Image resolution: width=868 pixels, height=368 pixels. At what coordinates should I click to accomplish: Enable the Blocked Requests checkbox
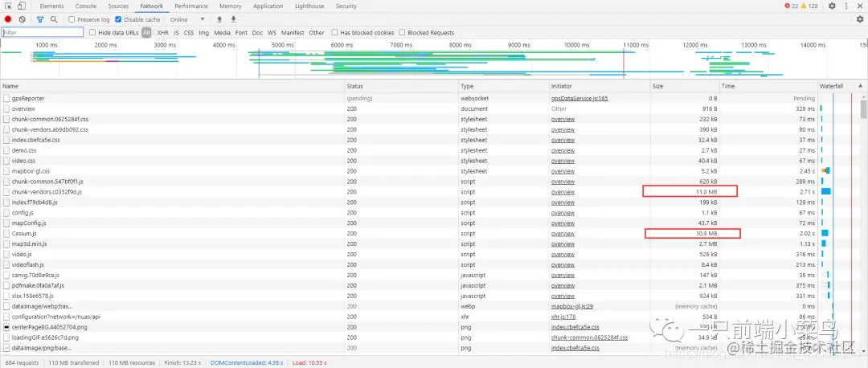(402, 33)
